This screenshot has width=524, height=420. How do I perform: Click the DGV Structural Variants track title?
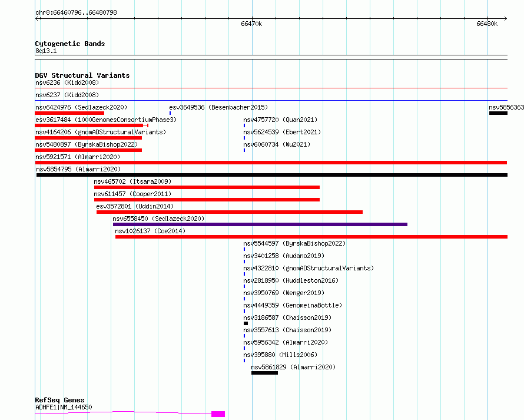coord(82,75)
